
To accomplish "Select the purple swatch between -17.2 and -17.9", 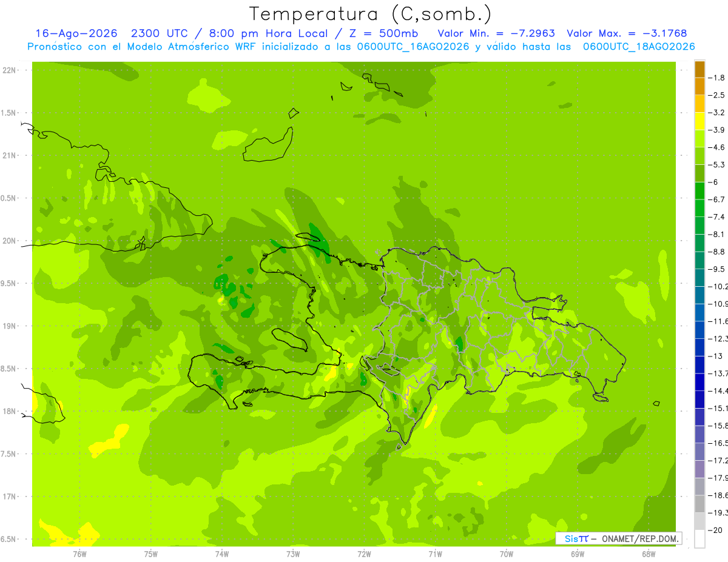I will (699, 469).
